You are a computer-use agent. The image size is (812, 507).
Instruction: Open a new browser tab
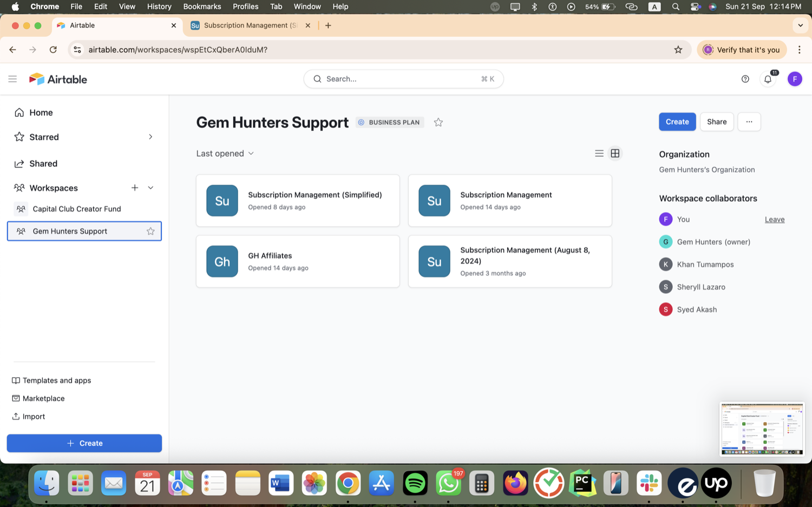pos(328,25)
